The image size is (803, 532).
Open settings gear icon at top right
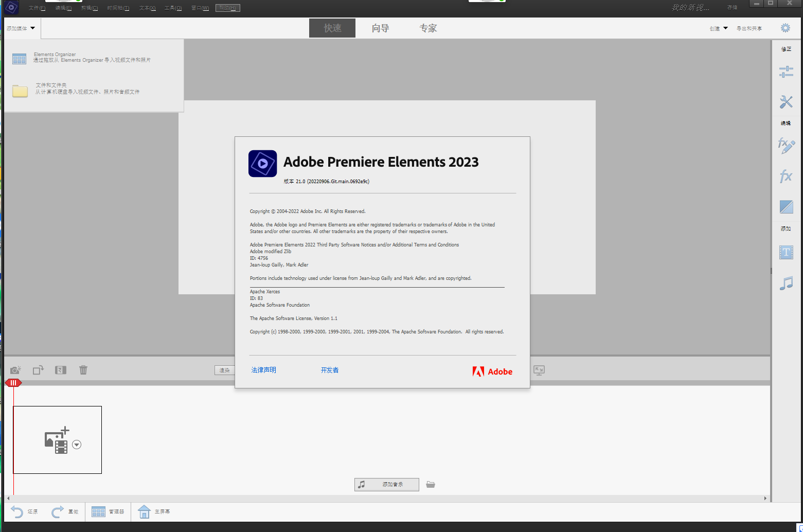coord(785,28)
